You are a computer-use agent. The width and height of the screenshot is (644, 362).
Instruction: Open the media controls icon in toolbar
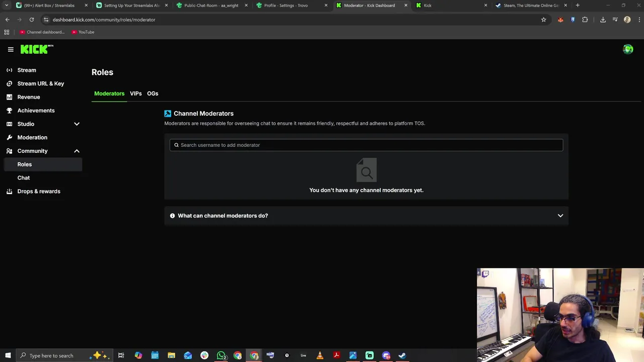tap(615, 20)
